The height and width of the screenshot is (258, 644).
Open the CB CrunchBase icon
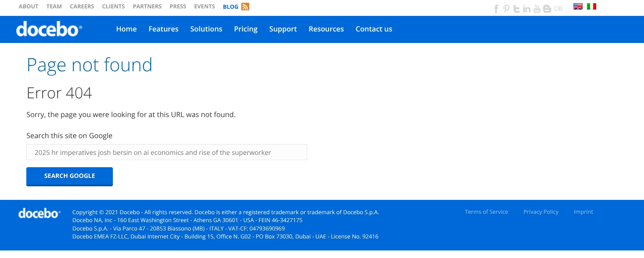pyautogui.click(x=558, y=9)
